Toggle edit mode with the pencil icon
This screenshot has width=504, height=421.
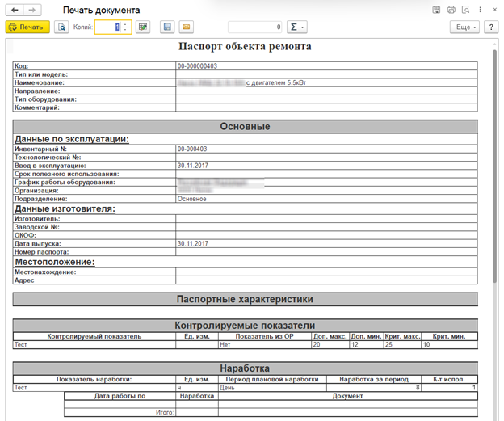143,27
